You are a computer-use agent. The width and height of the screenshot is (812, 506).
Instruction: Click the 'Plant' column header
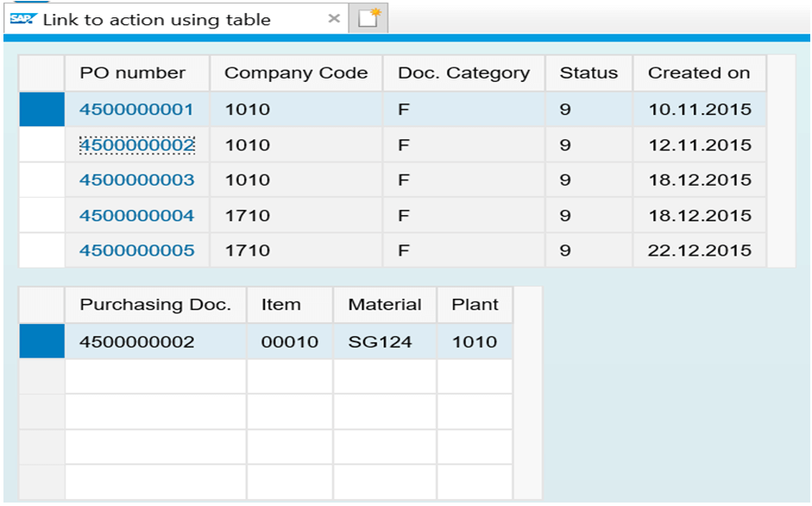[x=475, y=305]
